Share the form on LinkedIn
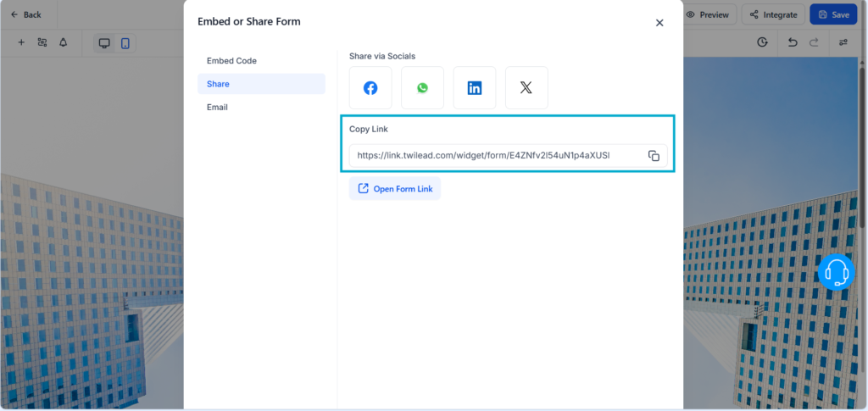 pyautogui.click(x=475, y=88)
